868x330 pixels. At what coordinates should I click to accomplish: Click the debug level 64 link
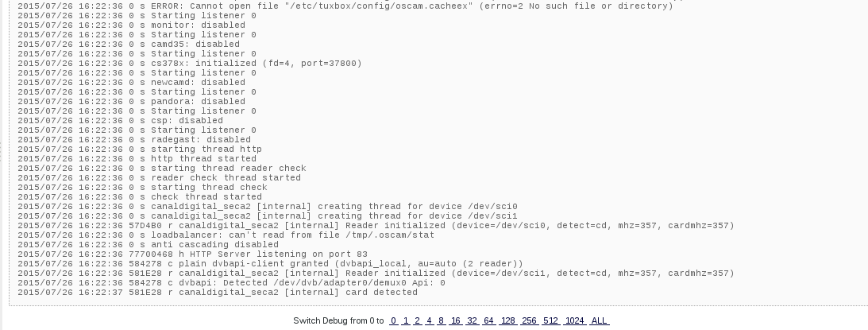coord(489,320)
